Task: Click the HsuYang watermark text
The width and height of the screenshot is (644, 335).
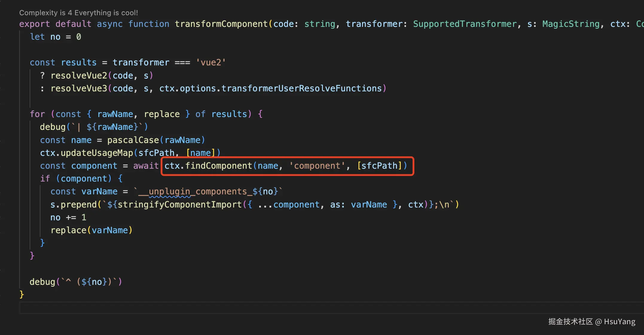Action: (619, 322)
